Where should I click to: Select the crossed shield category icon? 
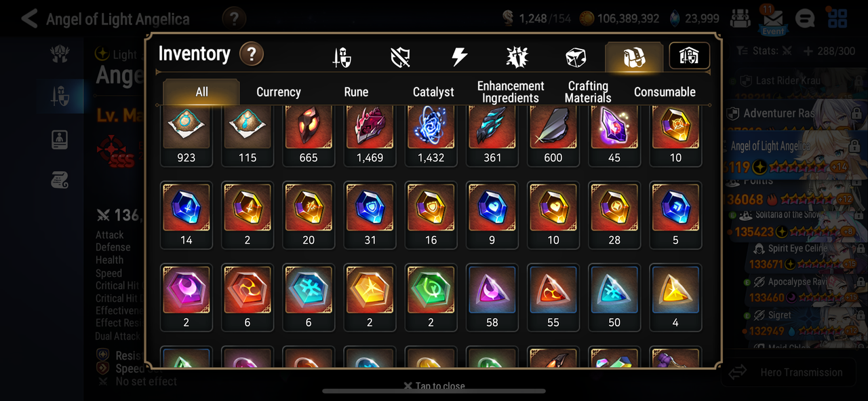(x=400, y=57)
